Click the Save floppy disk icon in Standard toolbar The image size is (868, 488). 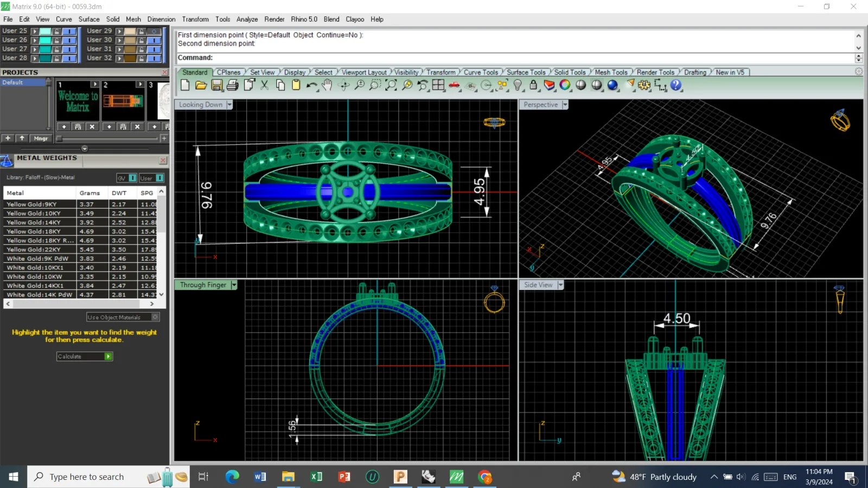coord(217,85)
